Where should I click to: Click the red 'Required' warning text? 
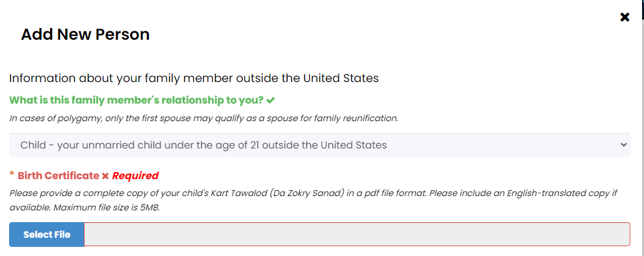[x=135, y=176]
